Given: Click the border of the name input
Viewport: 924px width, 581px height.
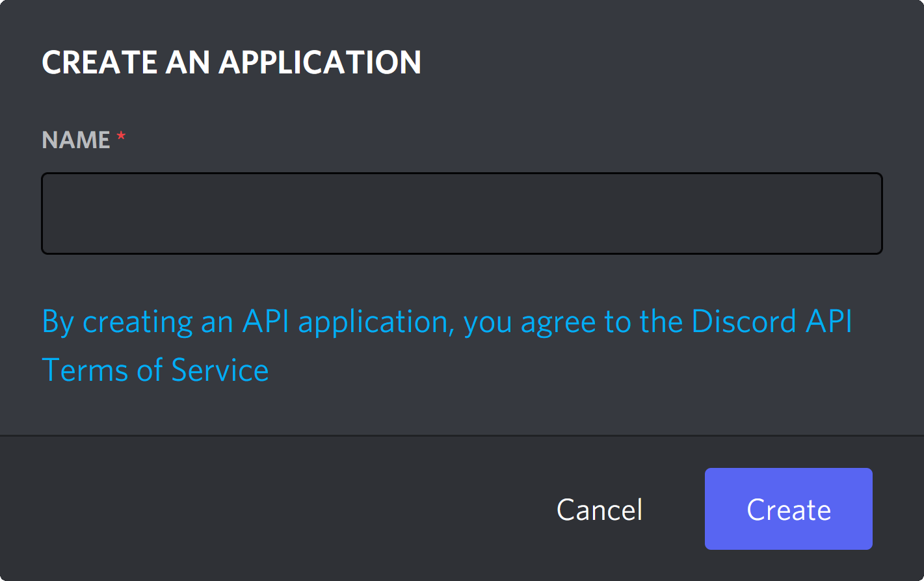Looking at the screenshot, I should pyautogui.click(x=462, y=174).
